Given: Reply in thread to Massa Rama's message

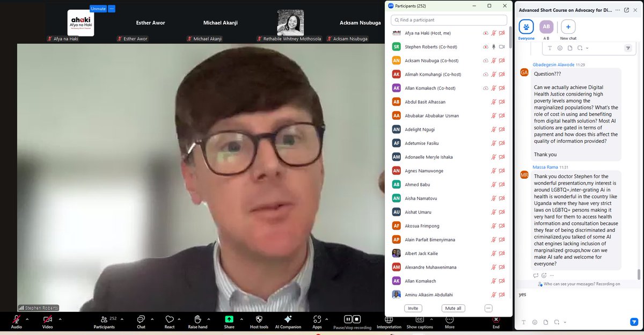Looking at the screenshot, I should pyautogui.click(x=535, y=275).
